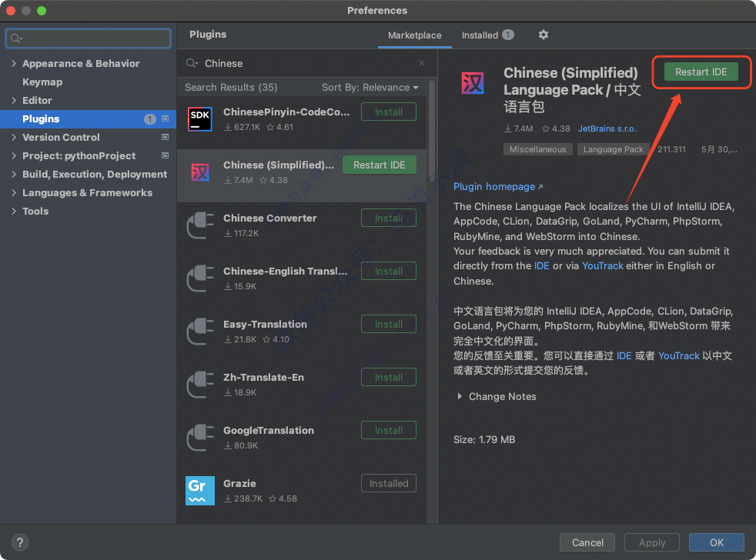Focus the settings search field
The image size is (756, 560).
pyautogui.click(x=89, y=38)
